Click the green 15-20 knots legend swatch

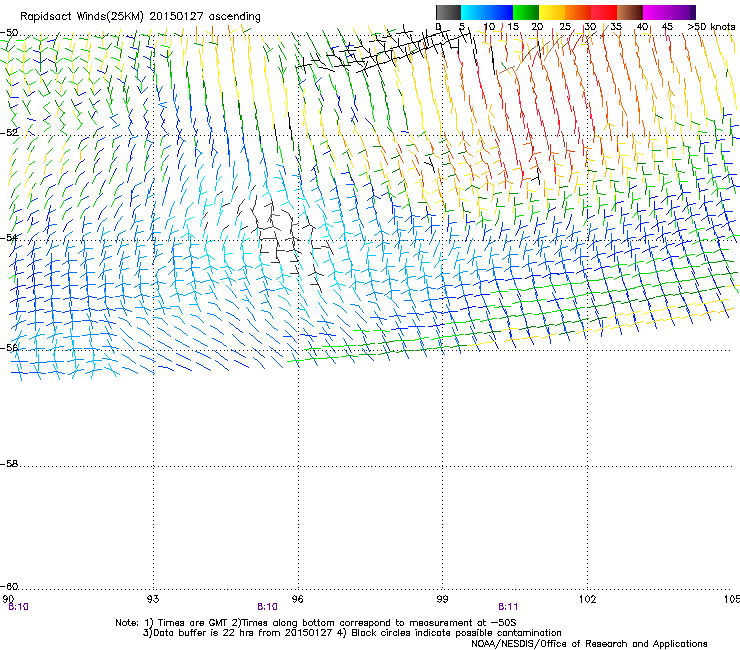point(526,12)
